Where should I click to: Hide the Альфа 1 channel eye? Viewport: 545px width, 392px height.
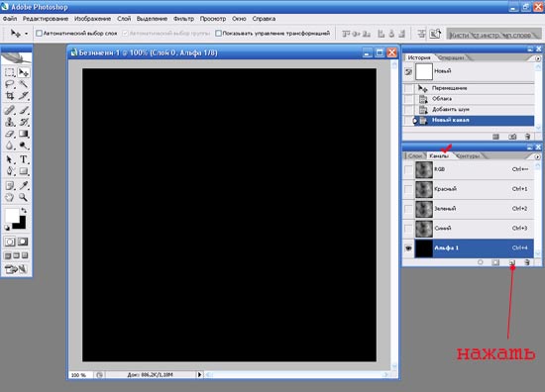click(408, 247)
